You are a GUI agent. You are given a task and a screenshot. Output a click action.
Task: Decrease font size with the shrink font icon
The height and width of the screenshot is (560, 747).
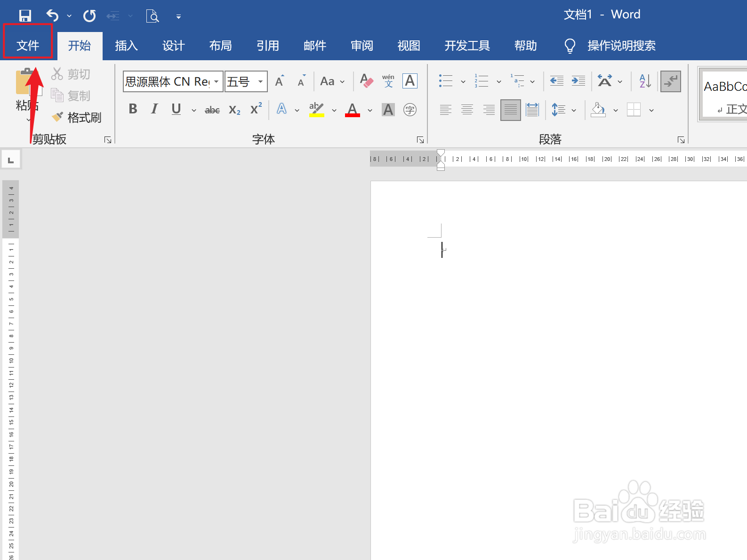[302, 81]
